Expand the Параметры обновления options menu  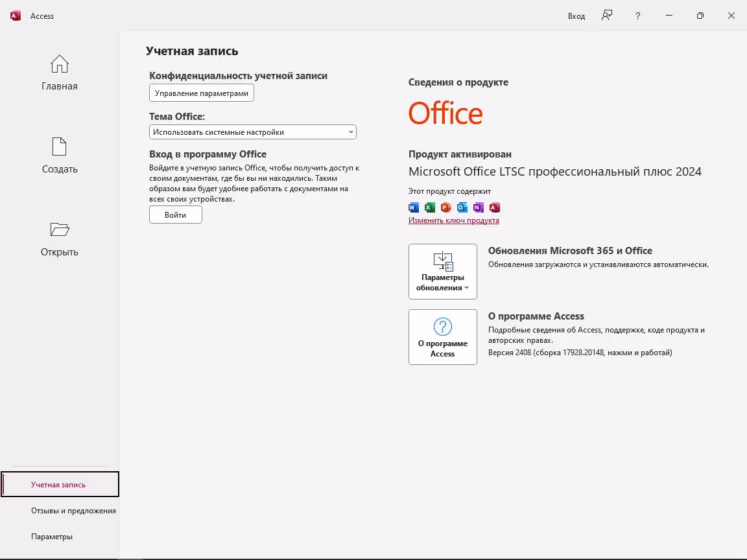click(x=443, y=272)
